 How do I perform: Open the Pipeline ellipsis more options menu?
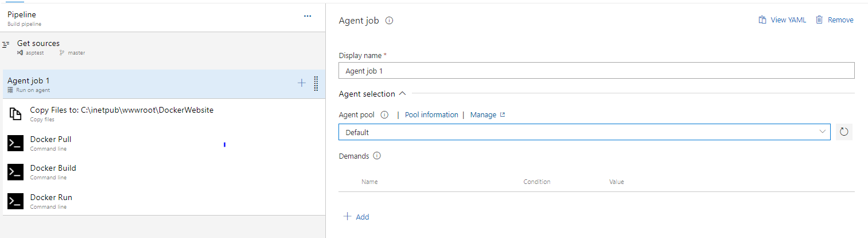point(308,16)
